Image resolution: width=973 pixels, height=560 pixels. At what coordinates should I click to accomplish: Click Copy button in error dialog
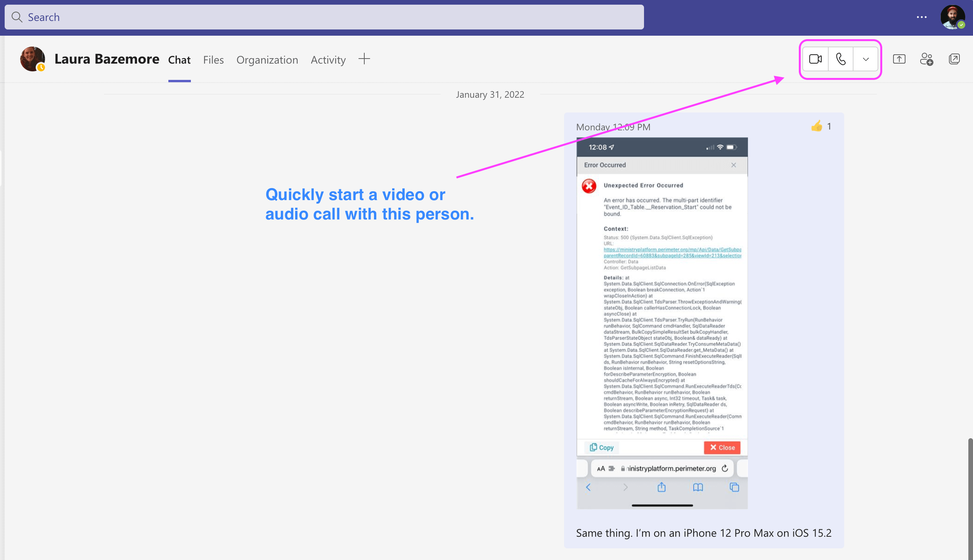pyautogui.click(x=601, y=447)
